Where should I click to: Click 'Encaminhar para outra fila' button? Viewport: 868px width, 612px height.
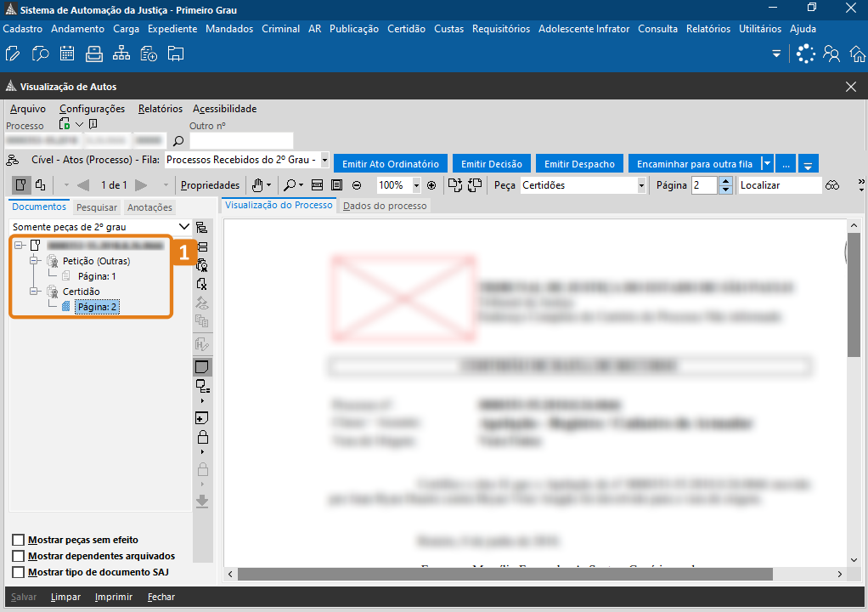695,164
